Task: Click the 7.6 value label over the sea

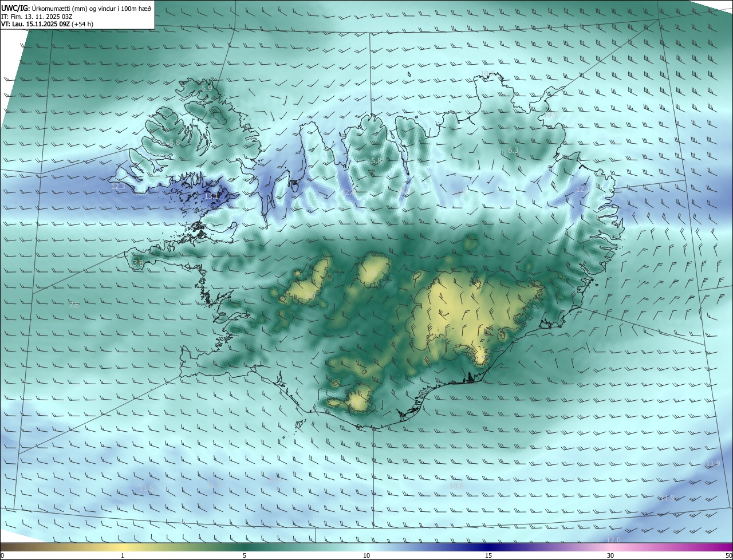Action: pyautogui.click(x=74, y=305)
